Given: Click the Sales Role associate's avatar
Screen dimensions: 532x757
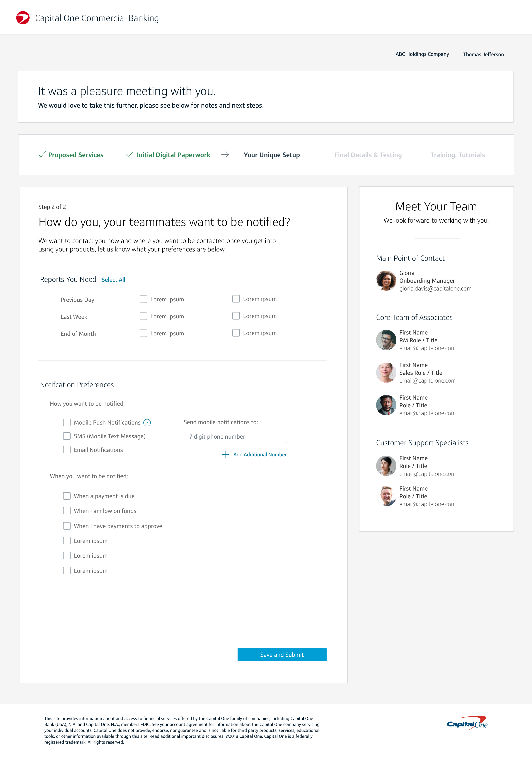Looking at the screenshot, I should [386, 373].
